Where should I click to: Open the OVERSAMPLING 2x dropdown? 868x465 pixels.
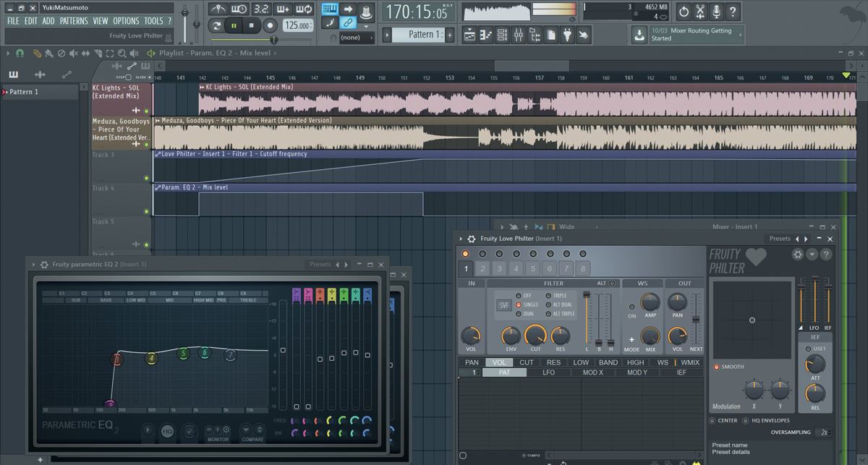coord(824,432)
